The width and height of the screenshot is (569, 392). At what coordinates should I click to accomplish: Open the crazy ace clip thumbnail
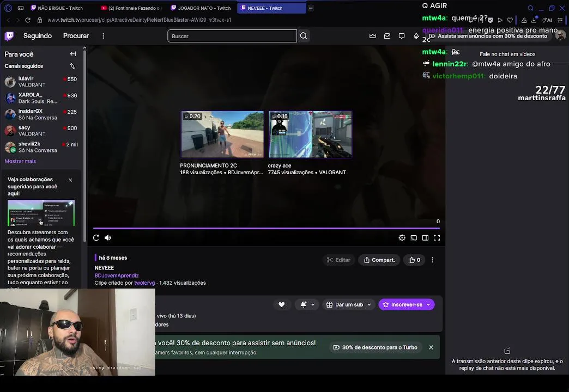(310, 134)
